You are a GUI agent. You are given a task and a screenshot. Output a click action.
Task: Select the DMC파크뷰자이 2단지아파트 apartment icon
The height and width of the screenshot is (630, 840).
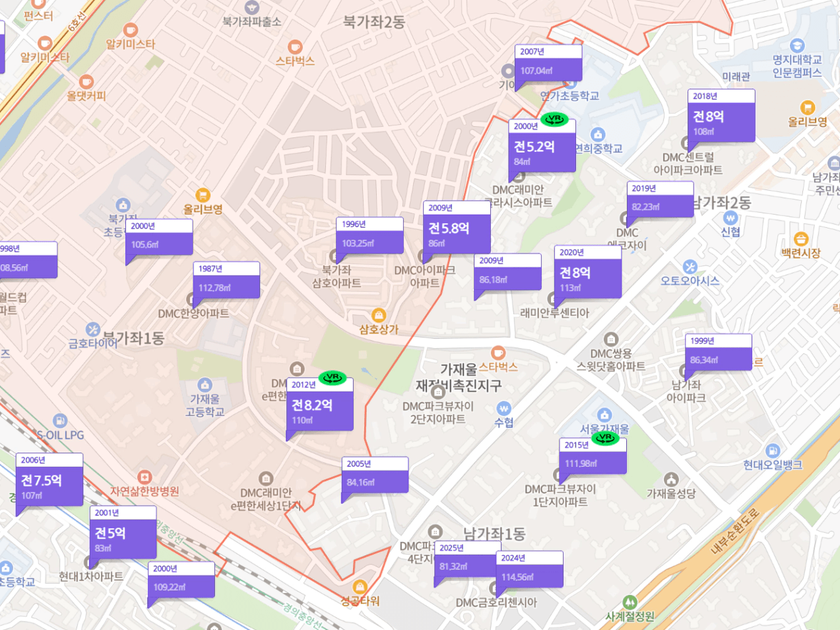click(x=437, y=392)
